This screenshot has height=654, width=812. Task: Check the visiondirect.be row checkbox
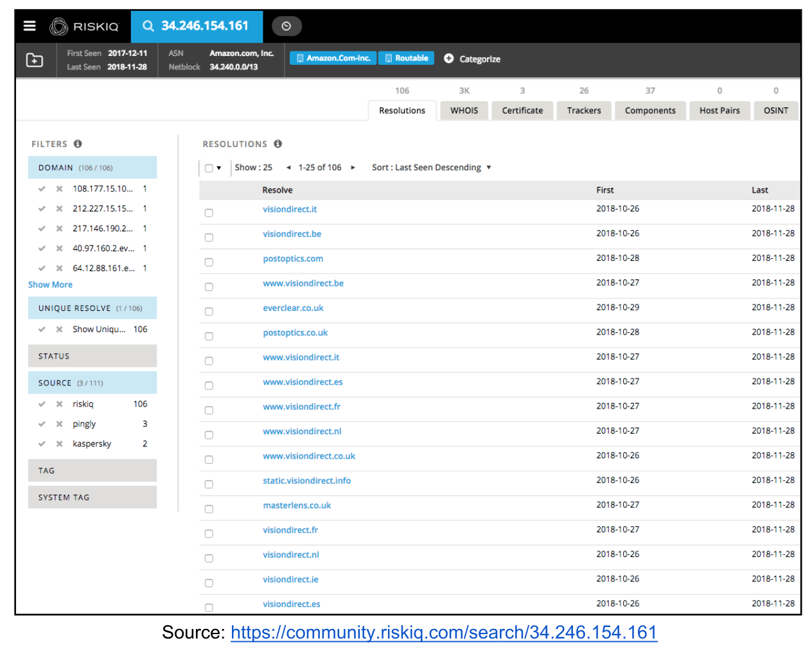[x=209, y=238]
